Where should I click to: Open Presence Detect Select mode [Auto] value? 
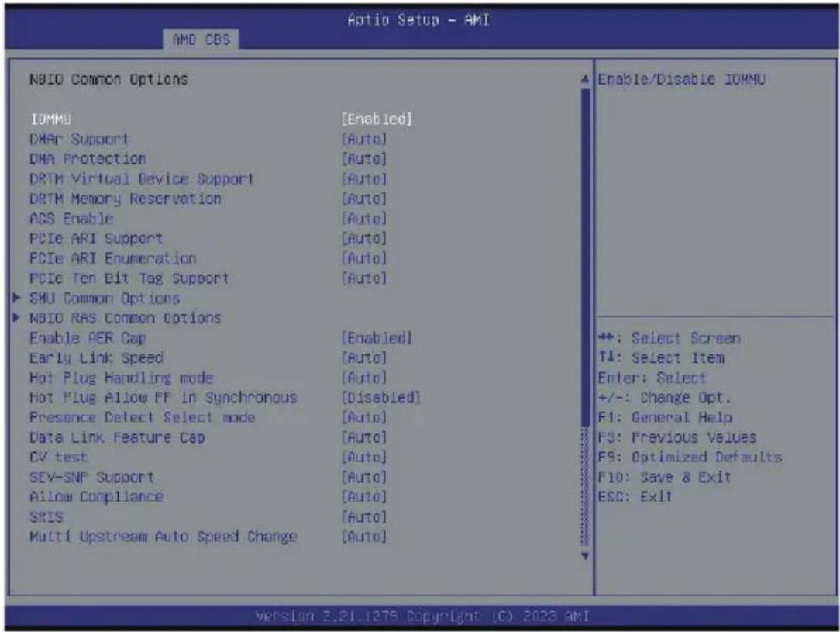[x=363, y=417]
